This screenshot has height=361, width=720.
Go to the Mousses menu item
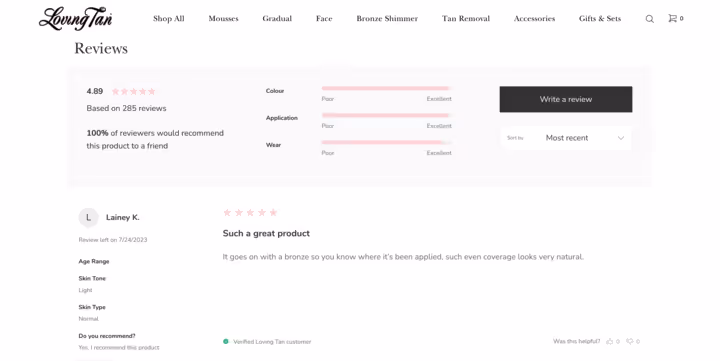pos(223,18)
